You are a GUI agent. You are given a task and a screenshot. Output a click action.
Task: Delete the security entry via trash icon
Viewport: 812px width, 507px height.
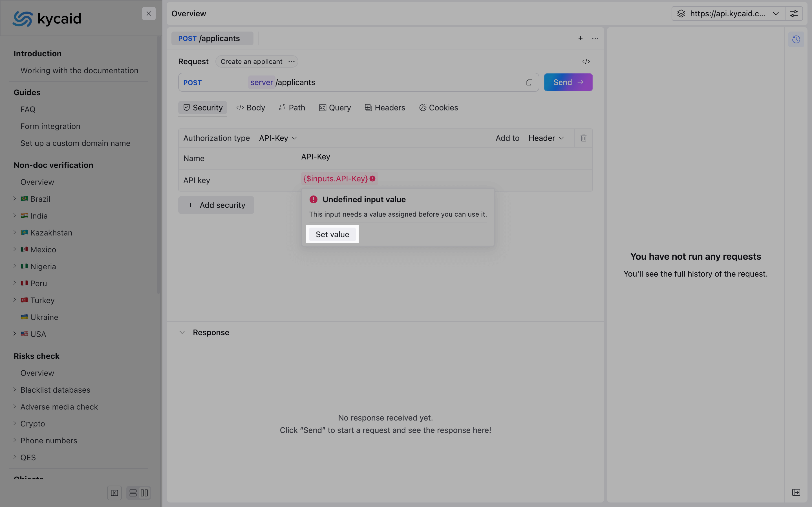coord(584,138)
